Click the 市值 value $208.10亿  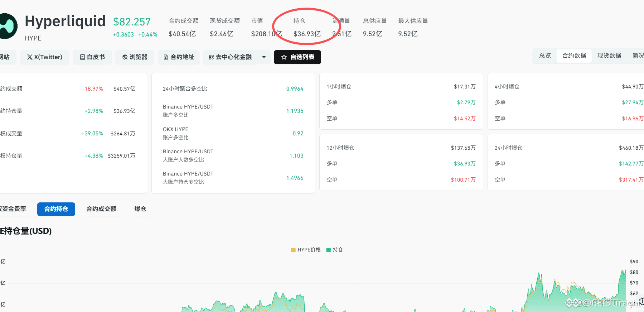pos(267,34)
